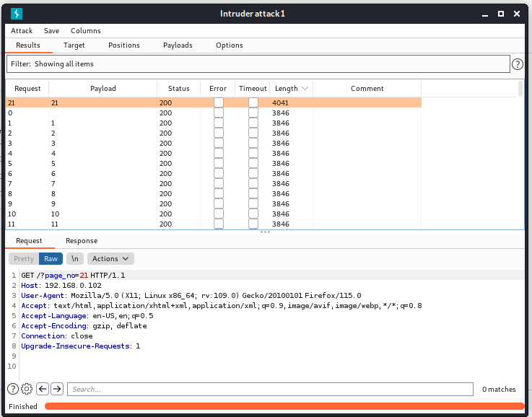Open the Columns menu
The image size is (532, 417).
pos(85,30)
